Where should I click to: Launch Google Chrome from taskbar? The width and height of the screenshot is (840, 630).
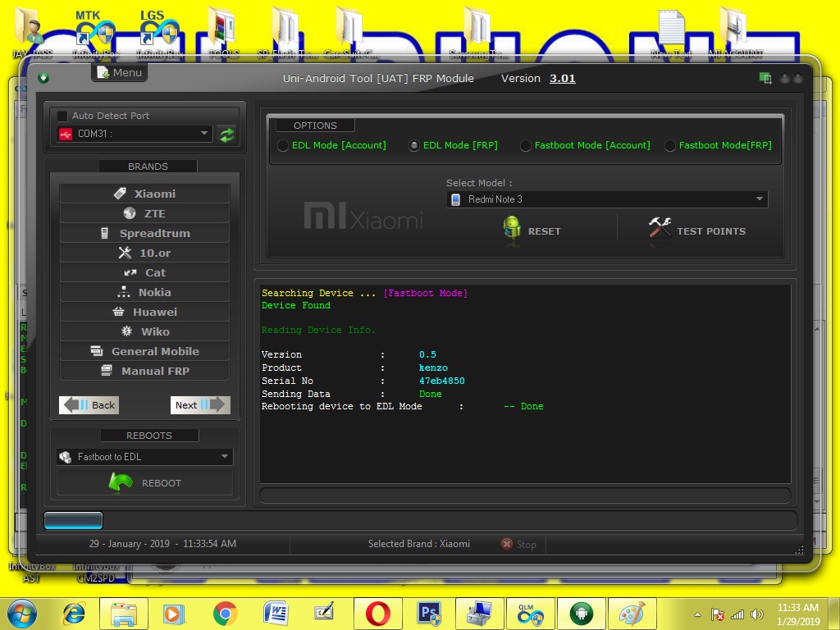point(225,614)
